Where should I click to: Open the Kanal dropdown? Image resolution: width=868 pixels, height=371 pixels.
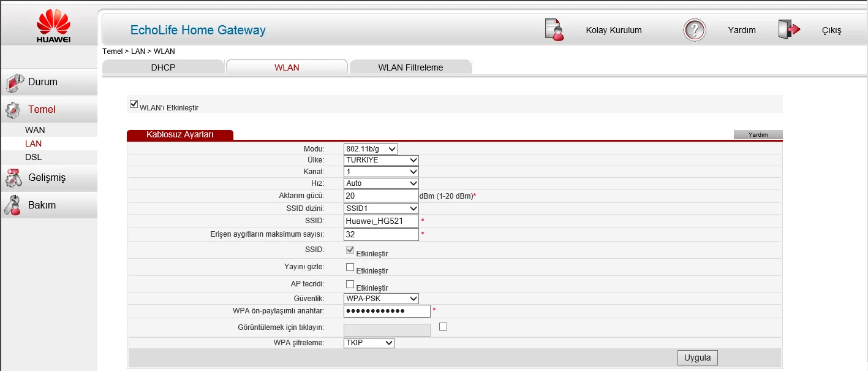tap(381, 172)
